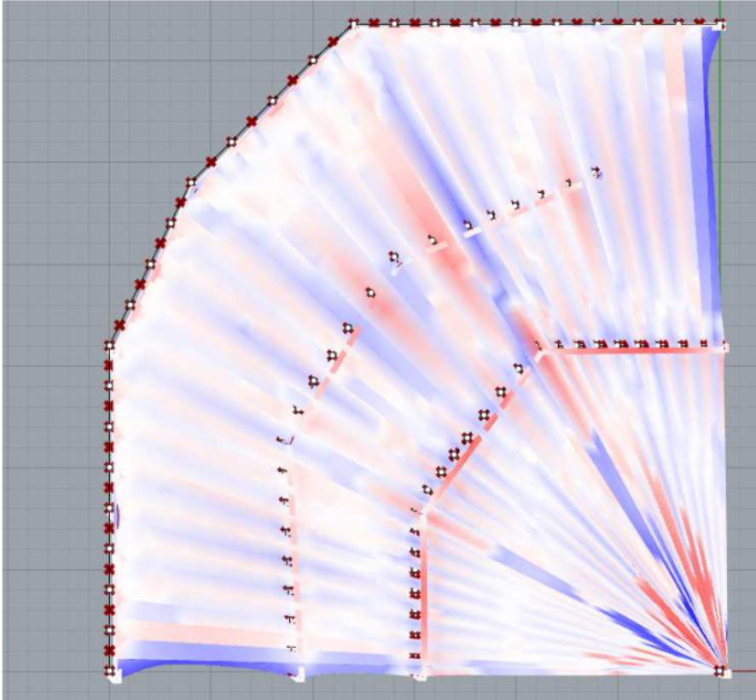Click the node at the horizontal beam's right end
This screenshot has width=756, height=700.
(724, 347)
